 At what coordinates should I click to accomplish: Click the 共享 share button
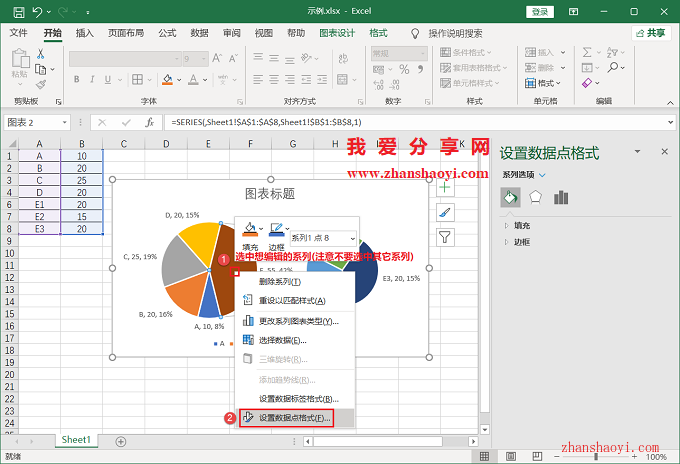pyautogui.click(x=651, y=33)
